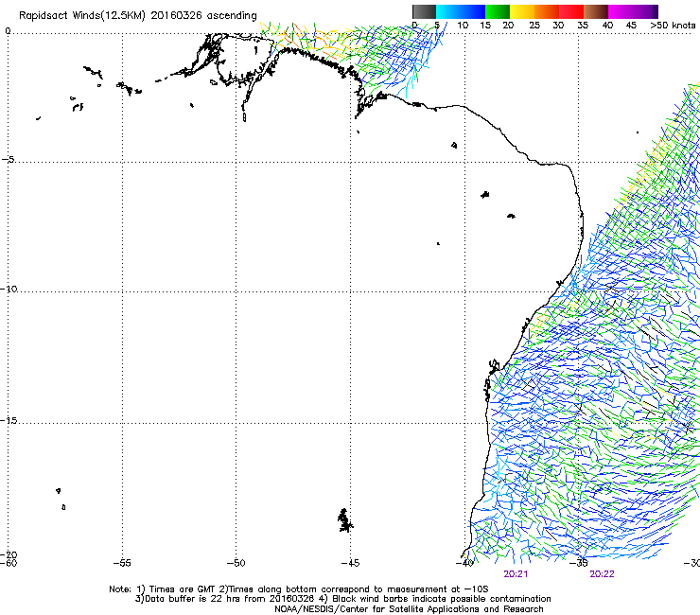Screen dimensions: 700x615
Task: Click the -45 longitude axis label
Action: coord(350,563)
